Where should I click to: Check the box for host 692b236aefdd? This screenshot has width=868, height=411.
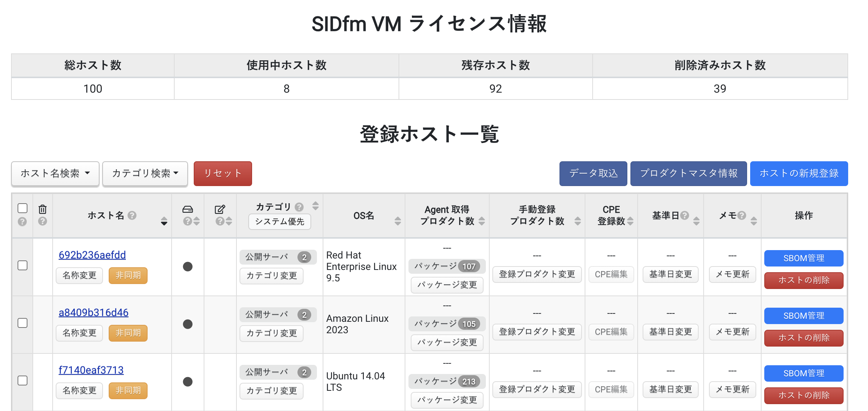pyautogui.click(x=23, y=265)
